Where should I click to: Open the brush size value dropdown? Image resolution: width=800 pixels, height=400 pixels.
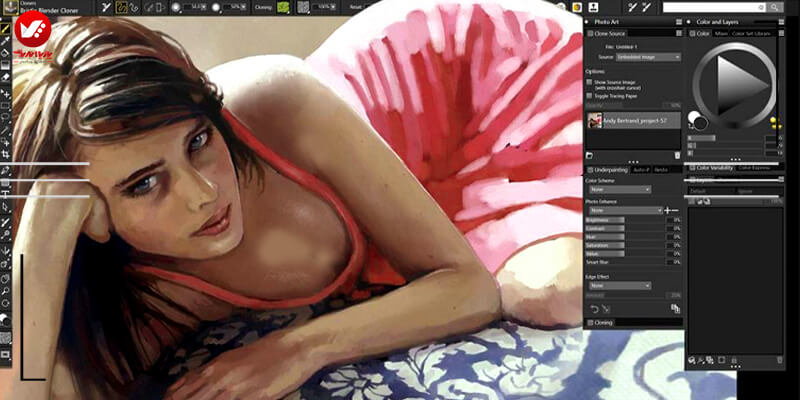[x=205, y=7]
